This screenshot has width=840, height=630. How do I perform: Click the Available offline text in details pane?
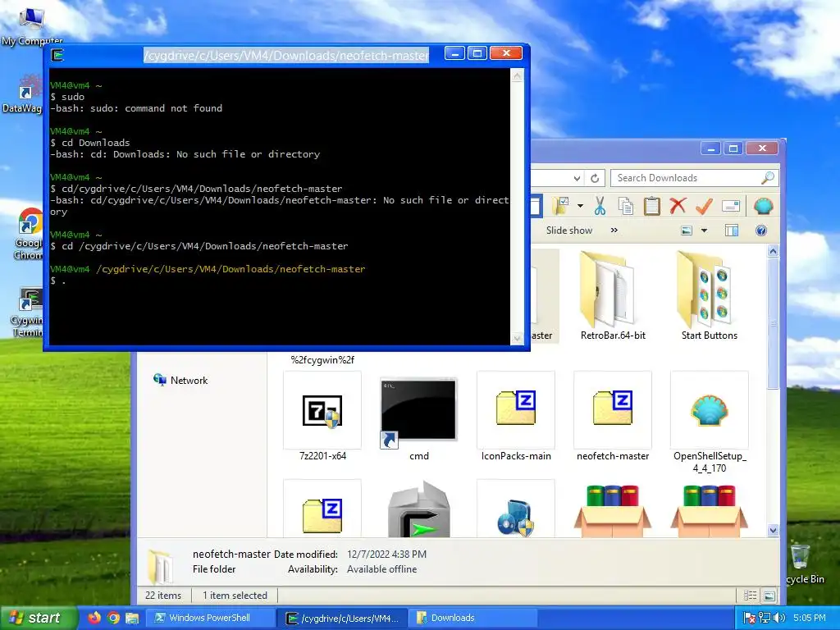(x=381, y=569)
